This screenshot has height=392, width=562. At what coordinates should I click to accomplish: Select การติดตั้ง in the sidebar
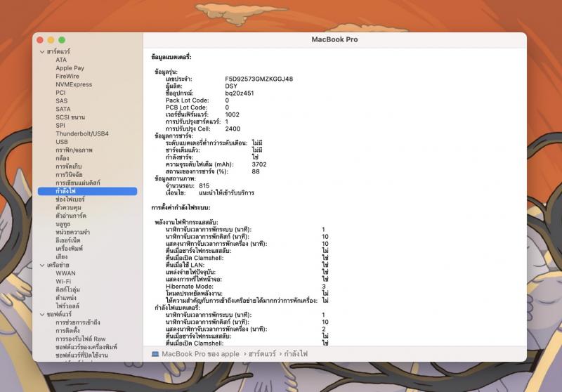[67, 331]
